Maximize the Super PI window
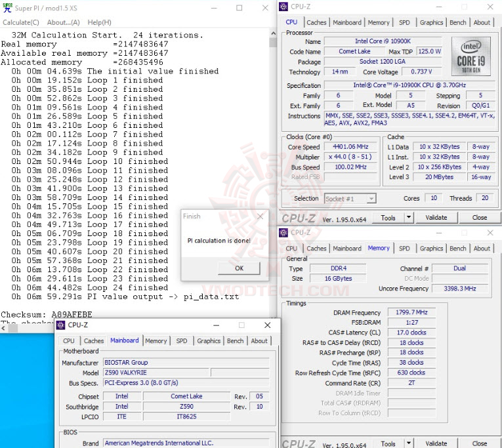 [239, 8]
